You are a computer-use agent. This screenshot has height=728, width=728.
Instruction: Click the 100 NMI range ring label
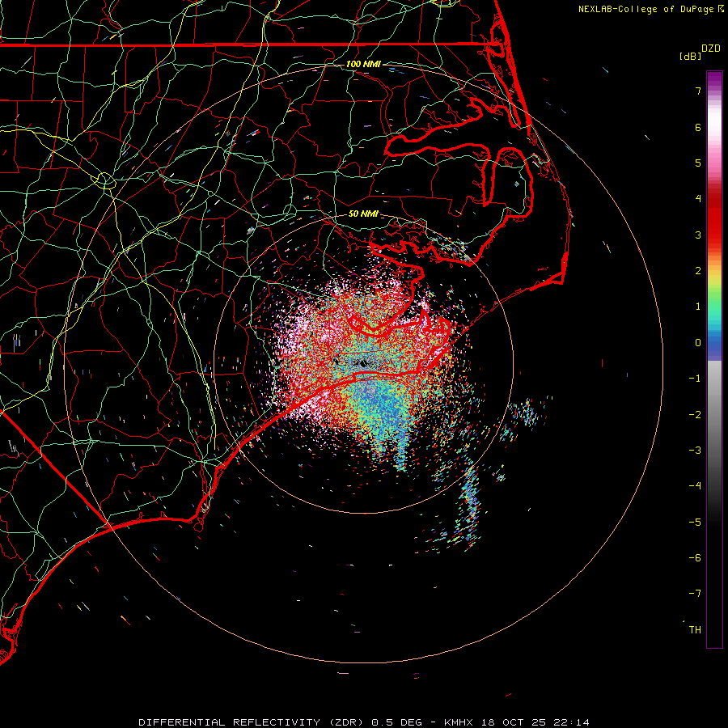[363, 64]
